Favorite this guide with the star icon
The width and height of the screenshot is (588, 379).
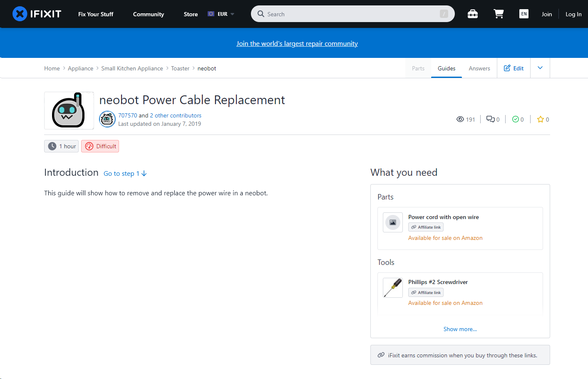click(x=541, y=120)
